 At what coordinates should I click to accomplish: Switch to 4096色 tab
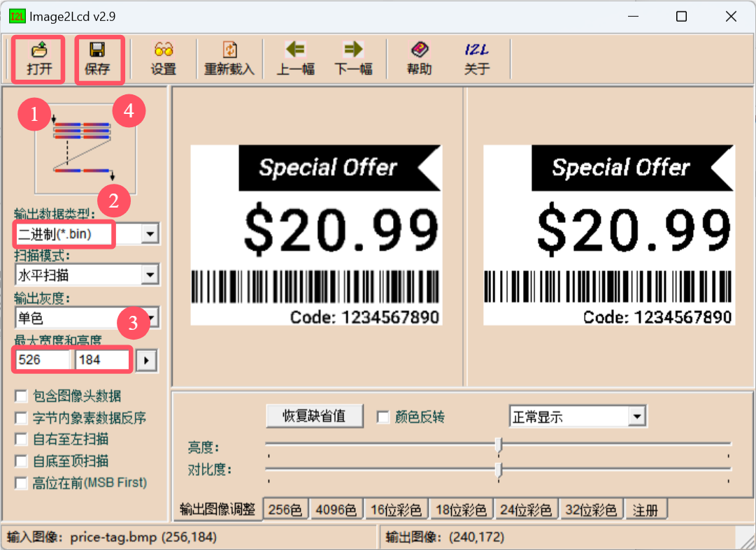click(x=336, y=509)
